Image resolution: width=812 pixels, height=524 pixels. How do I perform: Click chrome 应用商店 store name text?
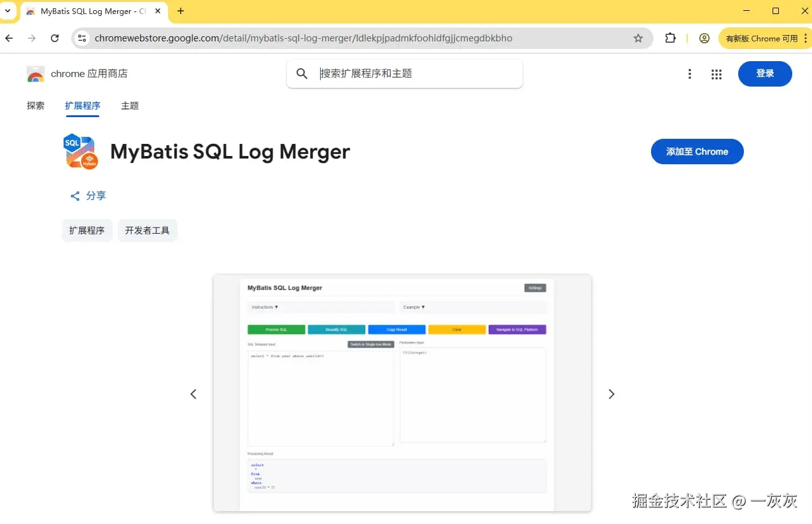pos(89,74)
